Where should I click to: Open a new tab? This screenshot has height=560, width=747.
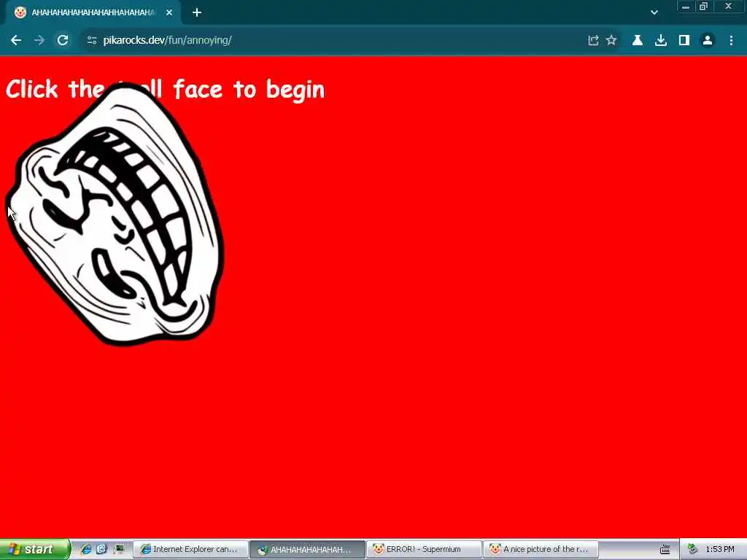click(x=197, y=13)
